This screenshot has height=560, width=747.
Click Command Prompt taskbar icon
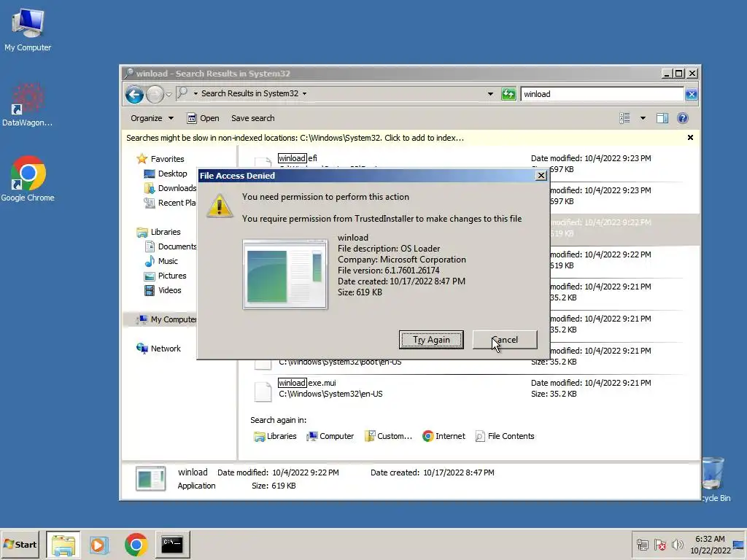pos(172,545)
